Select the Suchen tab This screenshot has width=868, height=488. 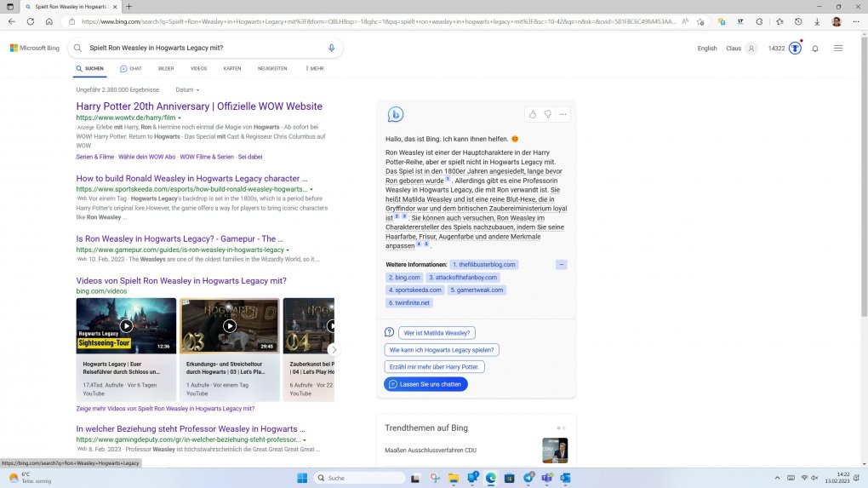(x=89, y=69)
